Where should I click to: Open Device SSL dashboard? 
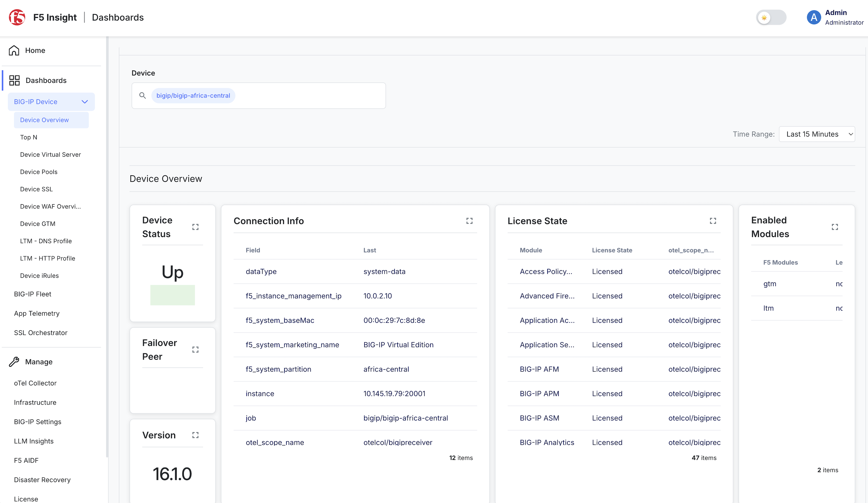tap(36, 189)
